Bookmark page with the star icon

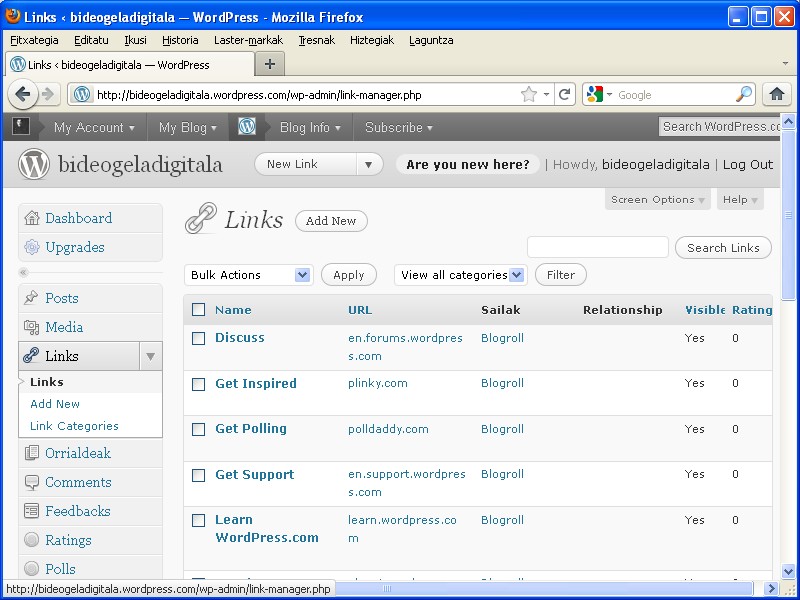529,94
